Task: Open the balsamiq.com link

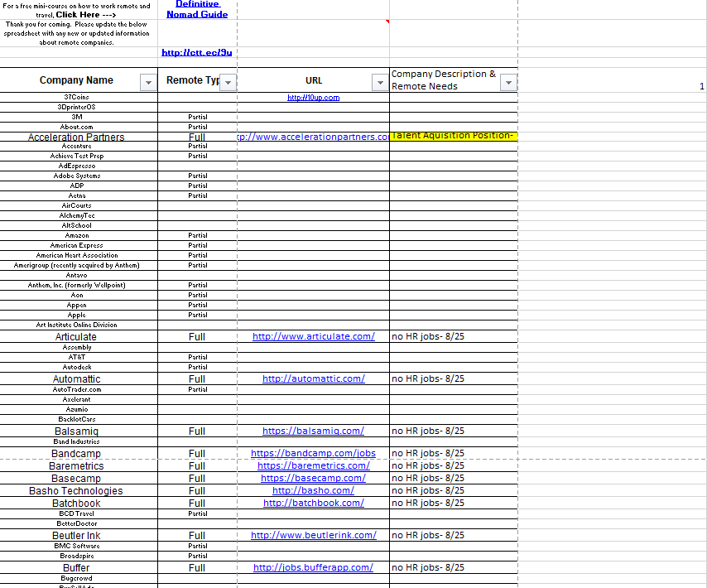Action: [314, 431]
